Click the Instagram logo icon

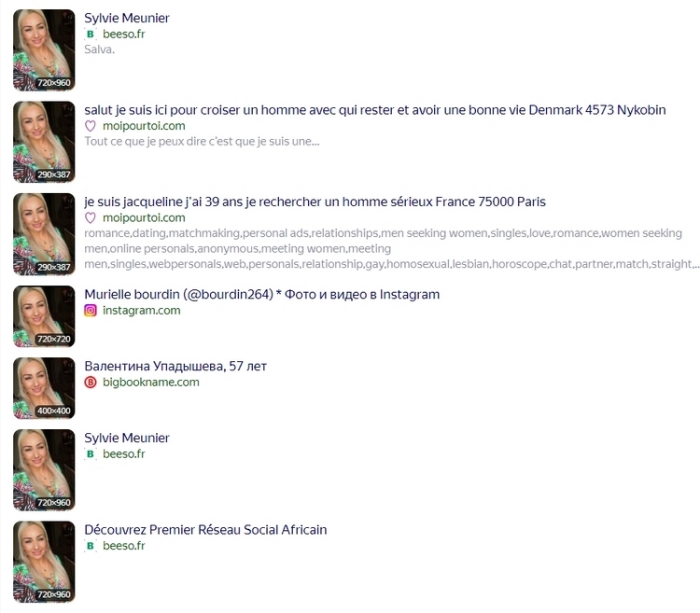(91, 310)
